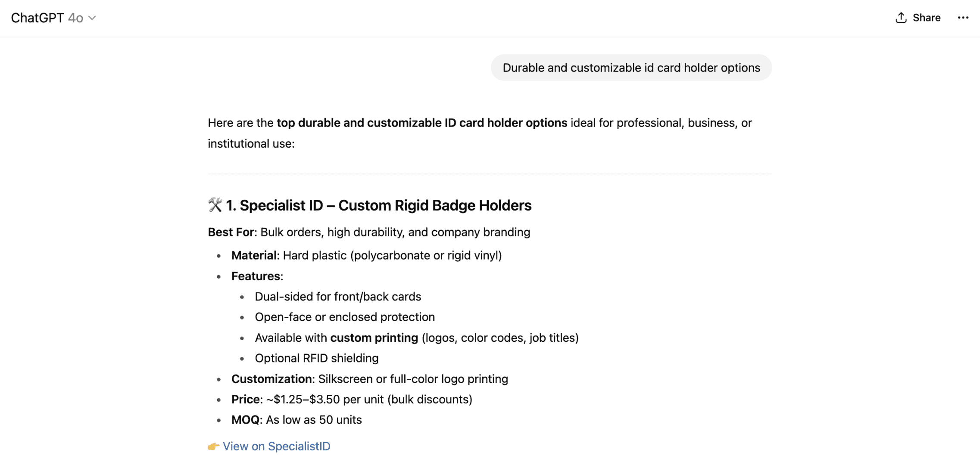Click the bold custom printing text

374,338
